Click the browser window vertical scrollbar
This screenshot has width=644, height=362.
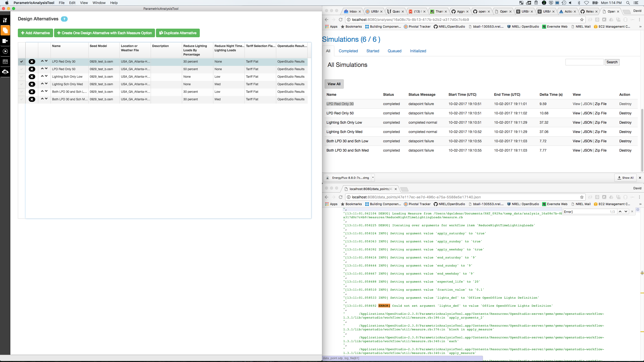pyautogui.click(x=642, y=141)
